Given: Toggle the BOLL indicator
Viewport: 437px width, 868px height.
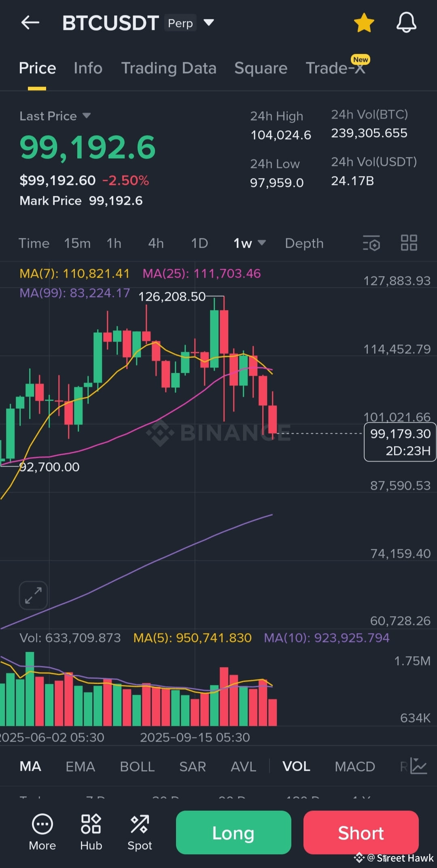Looking at the screenshot, I should click(x=137, y=766).
